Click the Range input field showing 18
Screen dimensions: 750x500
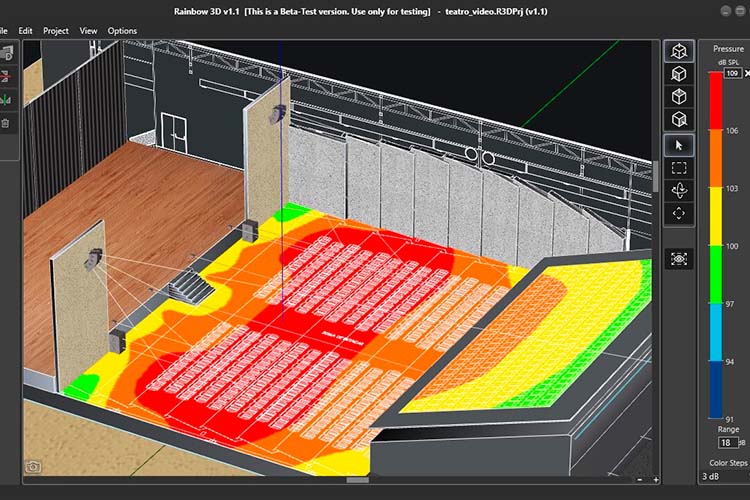pos(728,443)
